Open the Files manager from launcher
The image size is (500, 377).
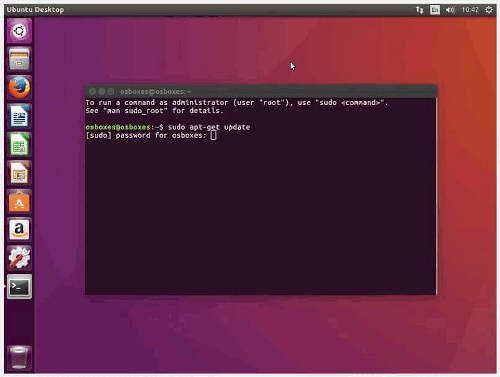(x=19, y=59)
